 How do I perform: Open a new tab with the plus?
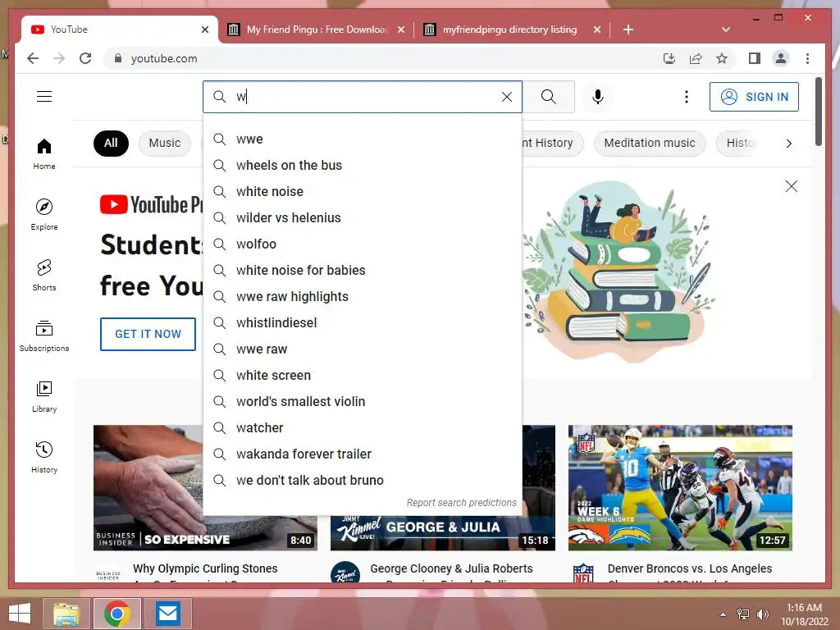click(x=628, y=30)
